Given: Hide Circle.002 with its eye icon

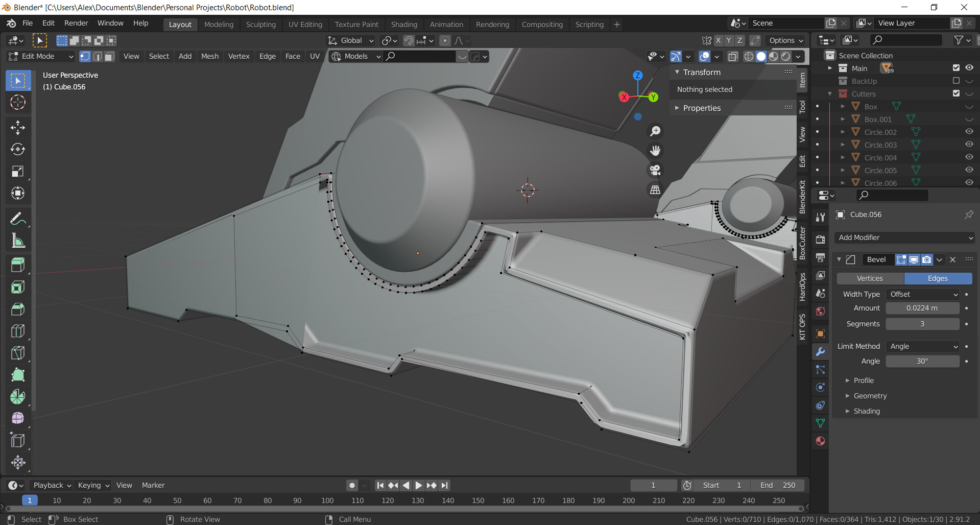Looking at the screenshot, I should click(x=969, y=132).
